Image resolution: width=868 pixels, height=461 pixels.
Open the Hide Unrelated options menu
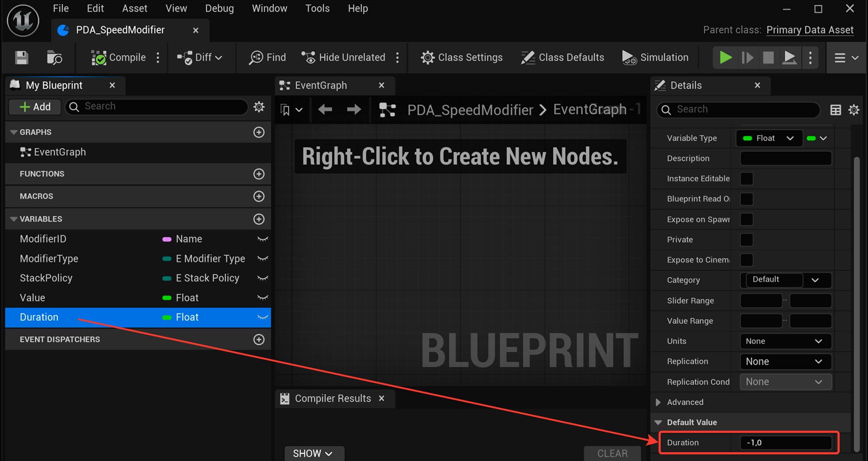coord(397,58)
